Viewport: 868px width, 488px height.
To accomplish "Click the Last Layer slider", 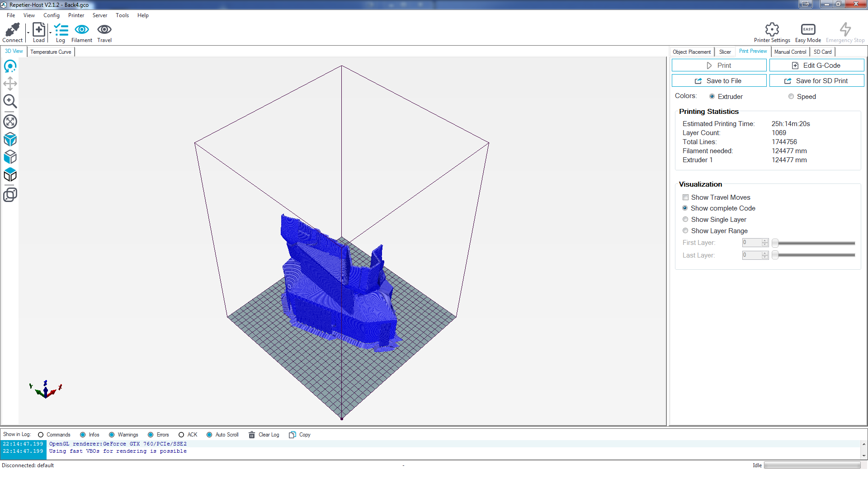I will (814, 255).
